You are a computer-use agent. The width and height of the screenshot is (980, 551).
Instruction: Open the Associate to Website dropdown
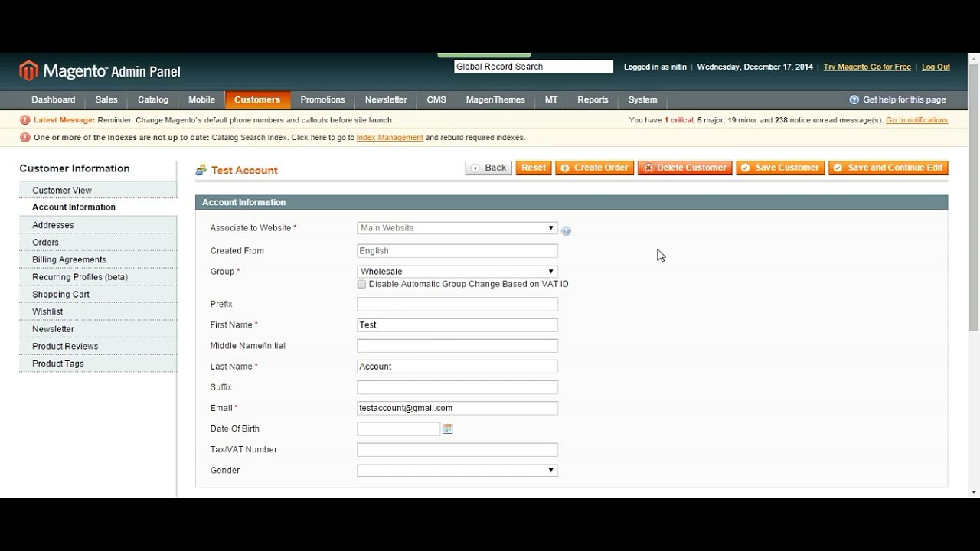click(457, 228)
